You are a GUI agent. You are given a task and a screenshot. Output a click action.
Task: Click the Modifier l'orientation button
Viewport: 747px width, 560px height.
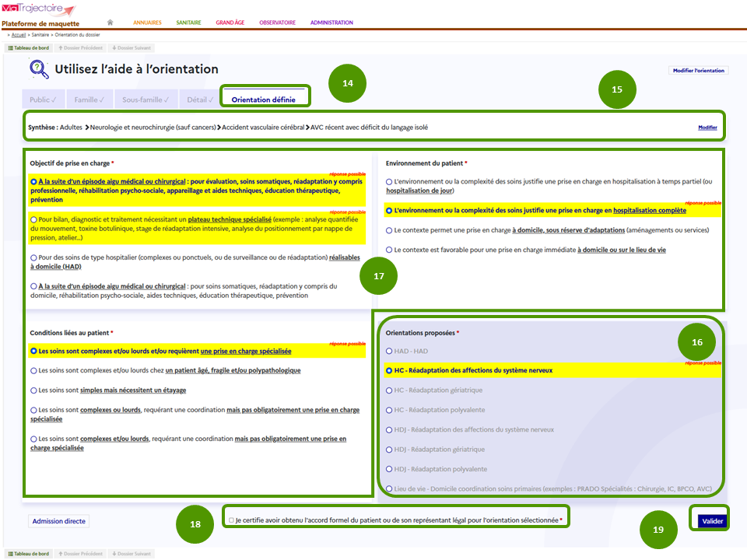(x=699, y=71)
